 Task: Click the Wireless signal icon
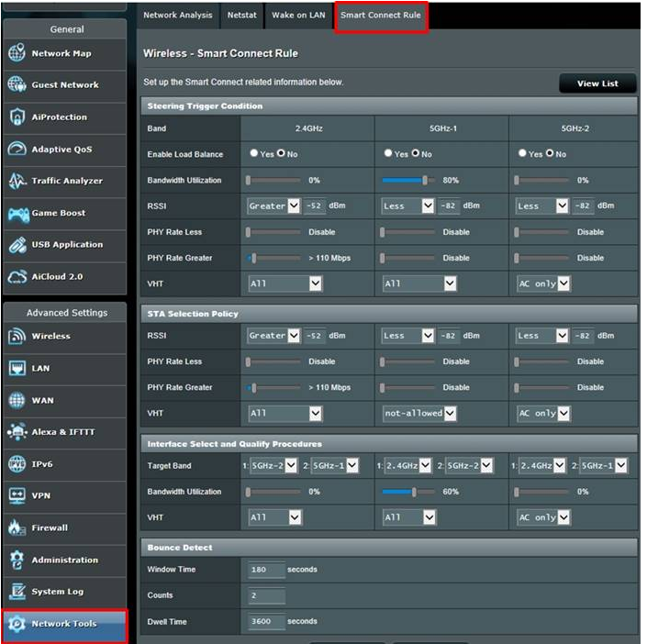click(x=17, y=337)
